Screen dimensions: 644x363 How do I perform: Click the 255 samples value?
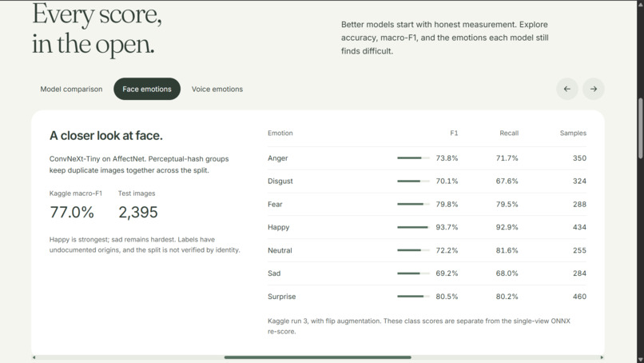tap(579, 250)
